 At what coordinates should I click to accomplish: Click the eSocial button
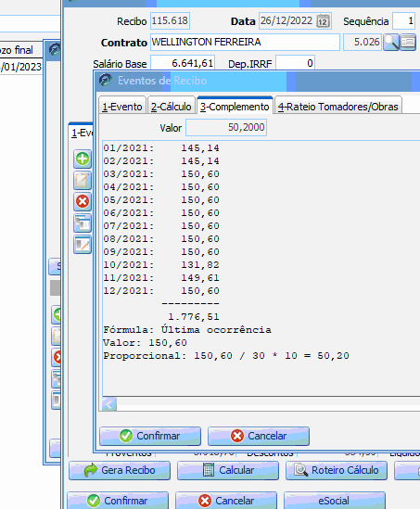[335, 501]
